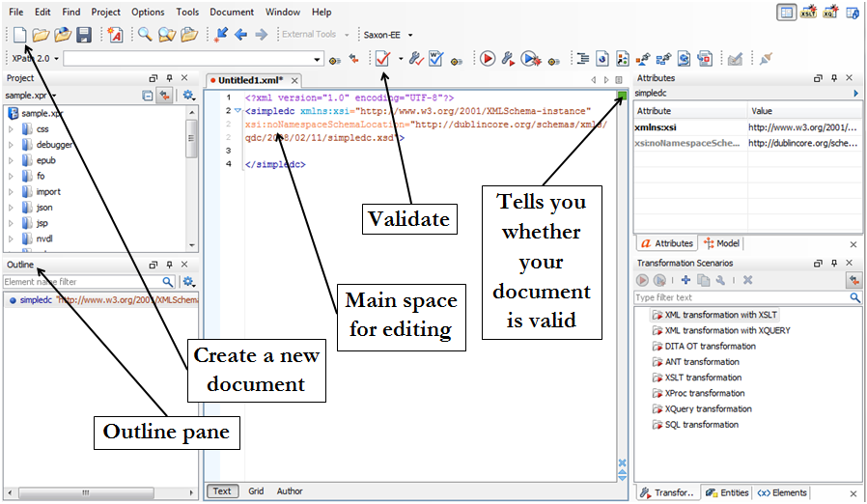This screenshot has width=867, height=504.
Task: Open the Document menu
Action: click(232, 12)
